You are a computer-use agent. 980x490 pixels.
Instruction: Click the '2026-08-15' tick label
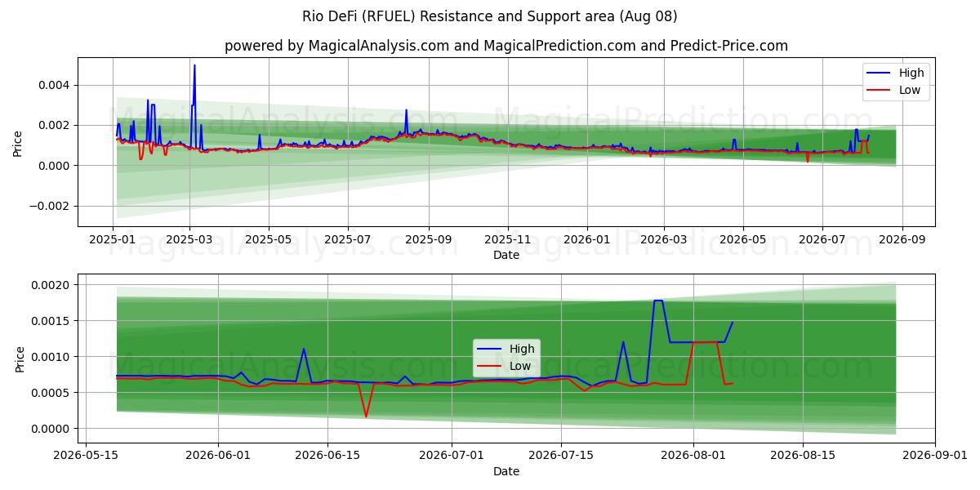tap(803, 456)
